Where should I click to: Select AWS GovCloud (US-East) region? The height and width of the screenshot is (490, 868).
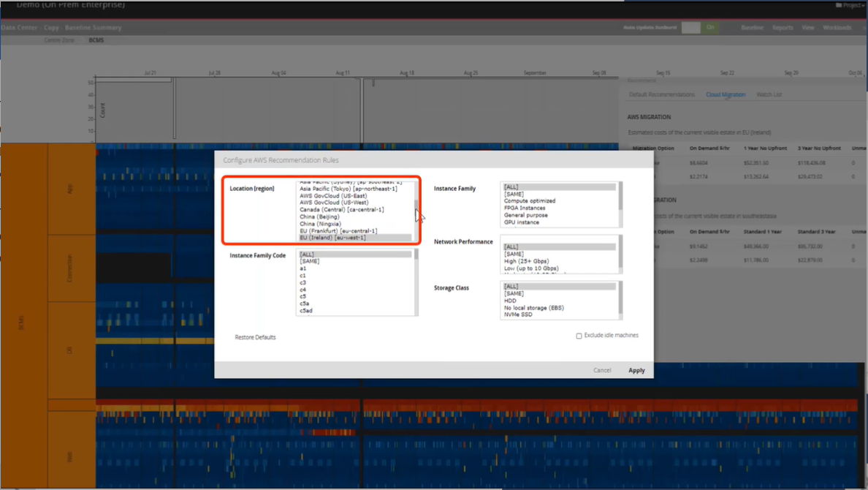click(333, 196)
